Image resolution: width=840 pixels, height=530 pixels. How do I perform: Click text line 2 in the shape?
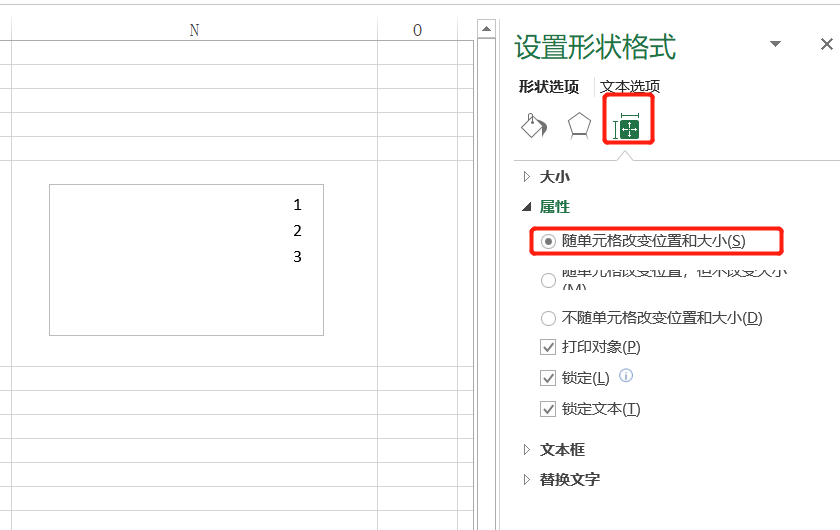pos(297,231)
